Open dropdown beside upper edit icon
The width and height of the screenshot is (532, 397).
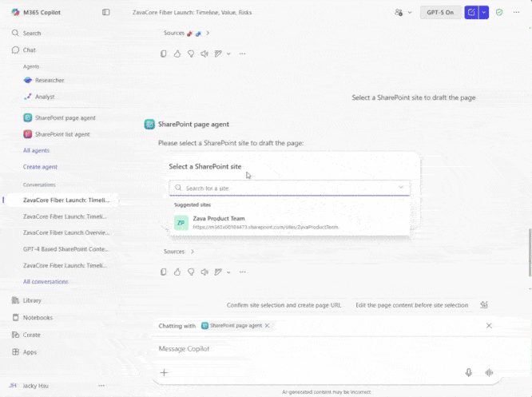click(x=228, y=54)
